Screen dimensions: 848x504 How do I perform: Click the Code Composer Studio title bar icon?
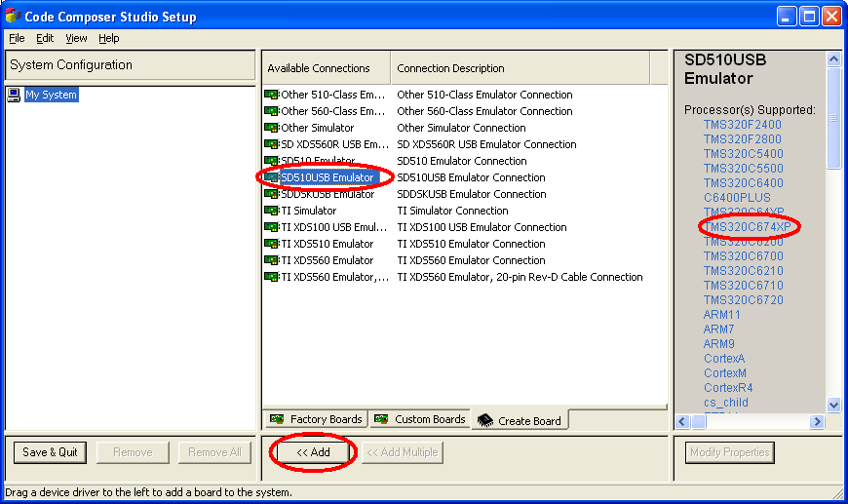point(13,17)
